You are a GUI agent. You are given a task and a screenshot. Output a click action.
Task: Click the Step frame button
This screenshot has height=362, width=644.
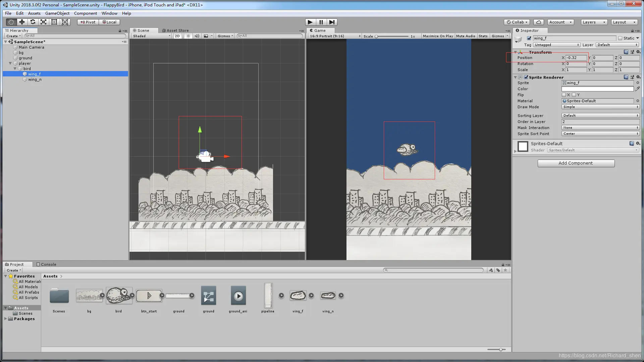[332, 22]
